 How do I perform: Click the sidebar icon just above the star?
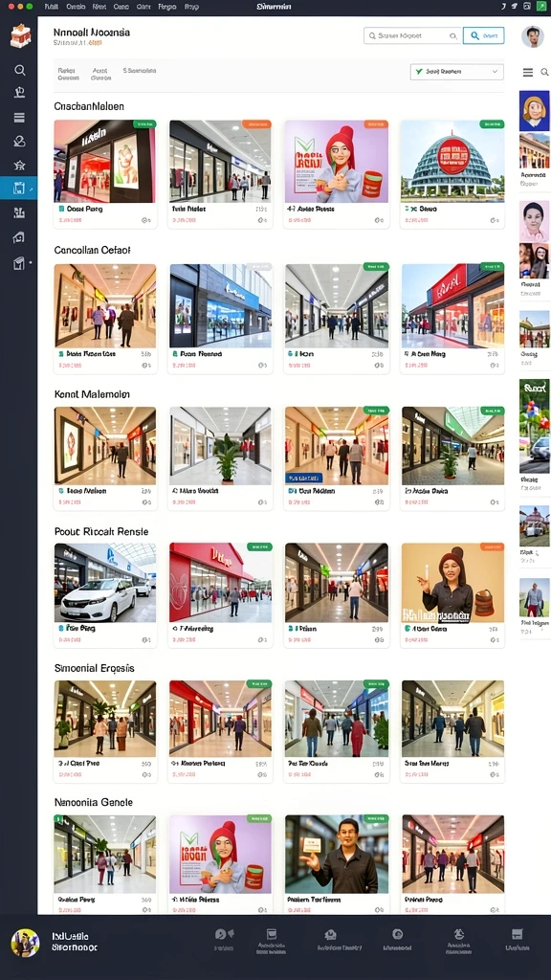[19, 142]
